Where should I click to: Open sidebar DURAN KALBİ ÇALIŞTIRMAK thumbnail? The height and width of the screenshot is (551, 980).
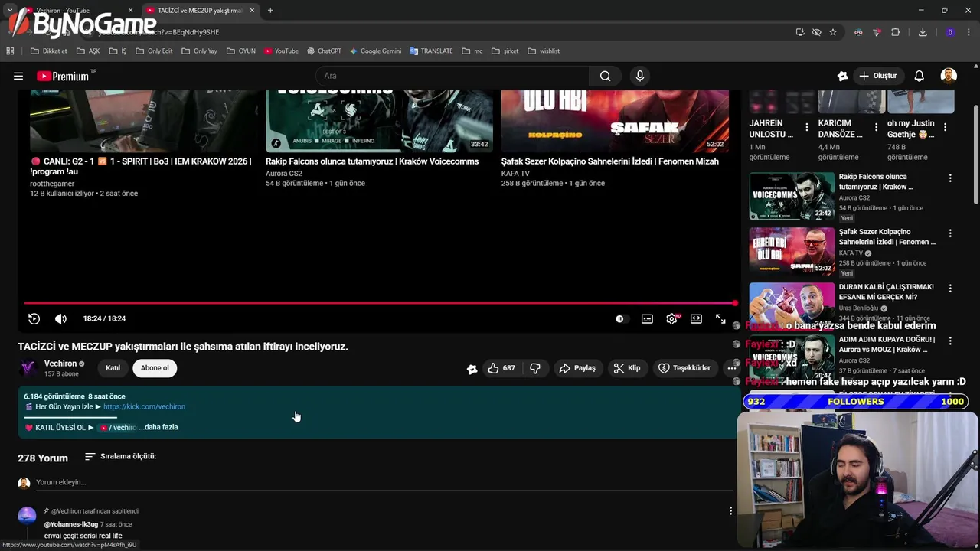pyautogui.click(x=792, y=306)
